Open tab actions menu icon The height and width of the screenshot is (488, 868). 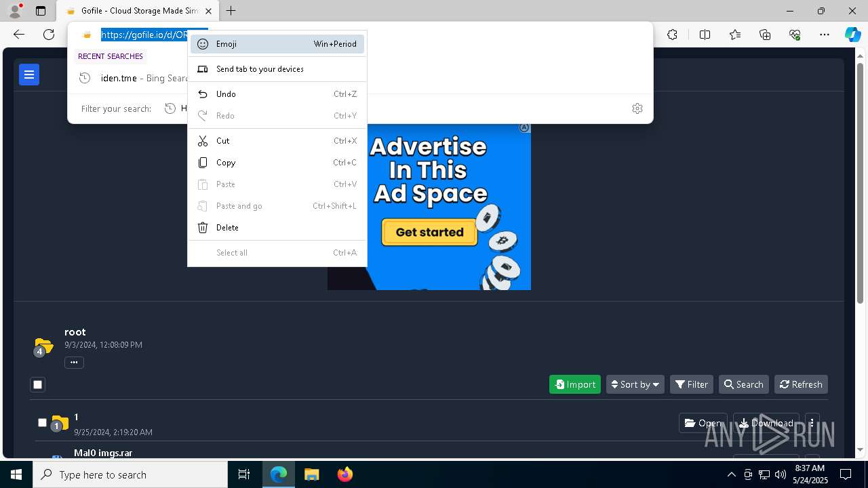[41, 11]
